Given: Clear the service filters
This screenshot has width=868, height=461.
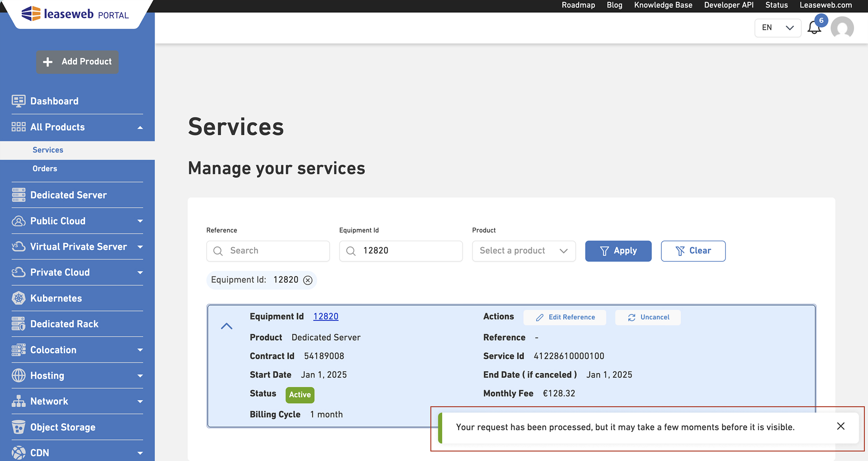Looking at the screenshot, I should coord(693,251).
